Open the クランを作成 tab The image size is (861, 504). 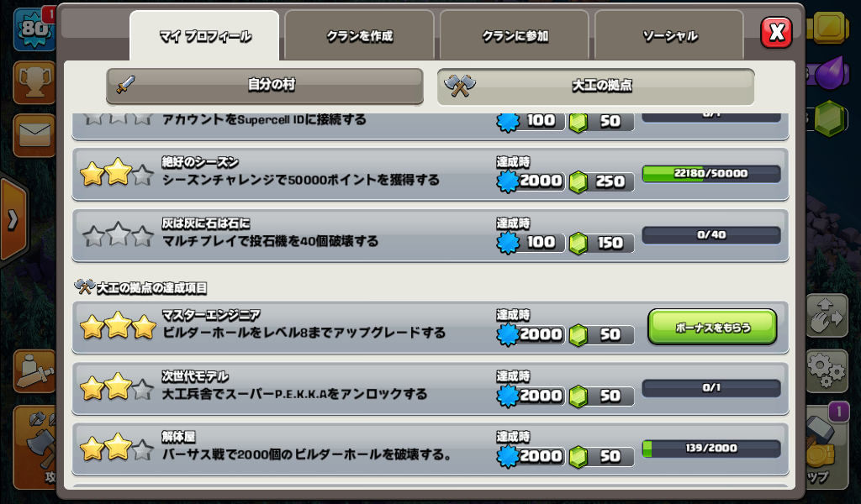[x=360, y=36]
